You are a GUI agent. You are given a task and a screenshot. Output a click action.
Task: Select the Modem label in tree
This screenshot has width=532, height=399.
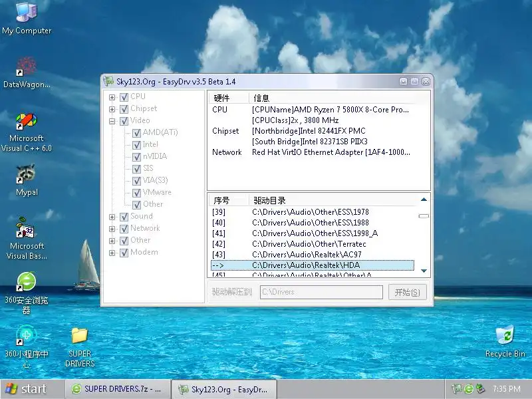(x=144, y=252)
